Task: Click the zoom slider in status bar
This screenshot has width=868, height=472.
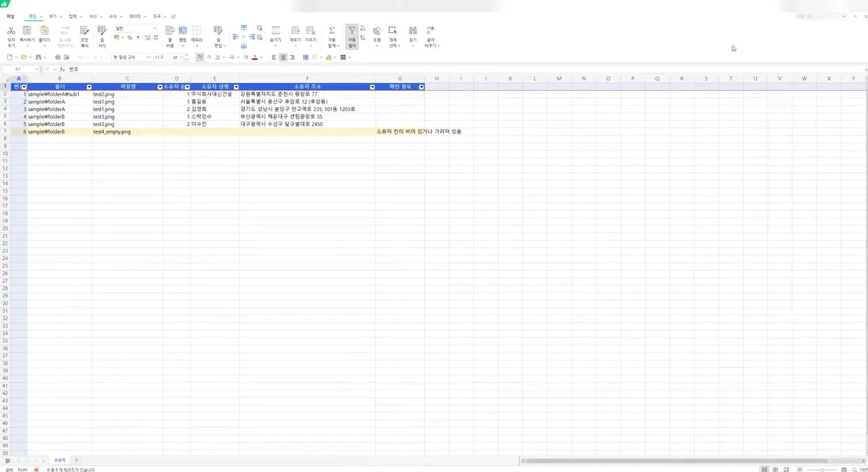Action: pyautogui.click(x=822, y=469)
